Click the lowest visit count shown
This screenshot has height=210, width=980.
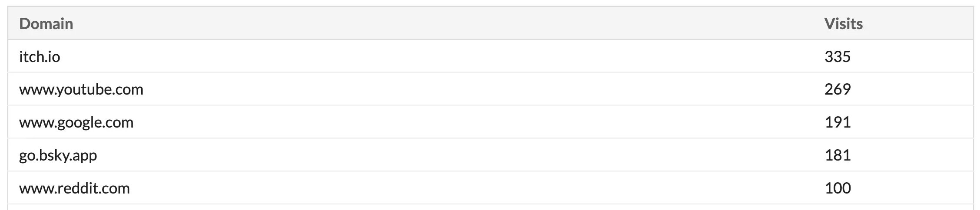837,188
